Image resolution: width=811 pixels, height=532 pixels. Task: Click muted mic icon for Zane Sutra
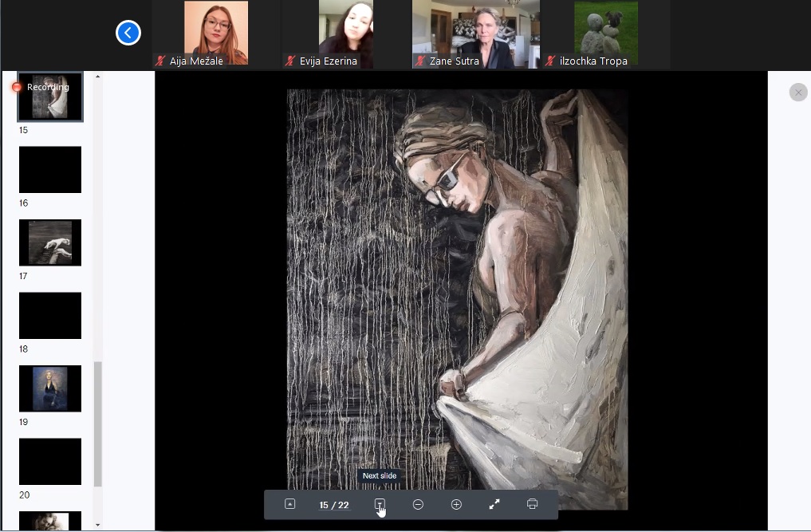tap(420, 61)
